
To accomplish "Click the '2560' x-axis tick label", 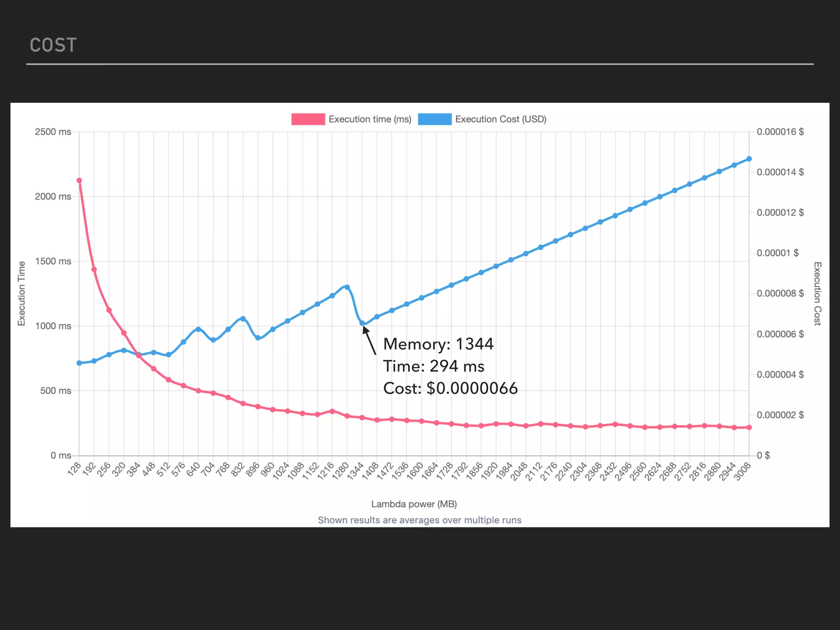I will pos(639,470).
